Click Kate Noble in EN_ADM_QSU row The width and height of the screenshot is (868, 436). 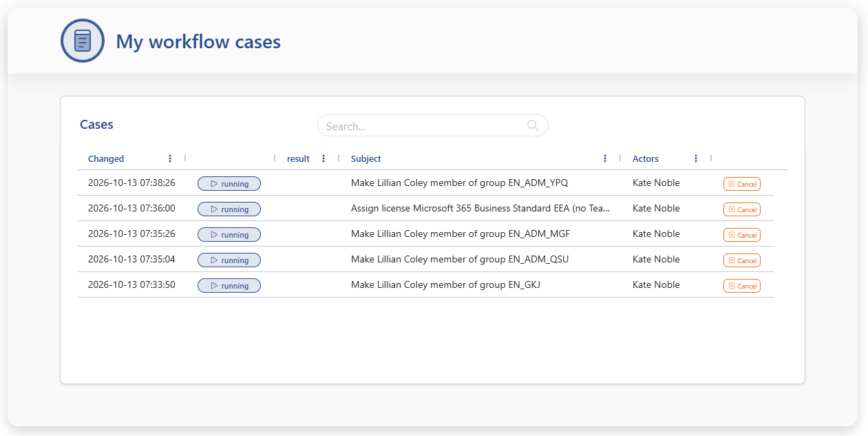[x=656, y=259]
